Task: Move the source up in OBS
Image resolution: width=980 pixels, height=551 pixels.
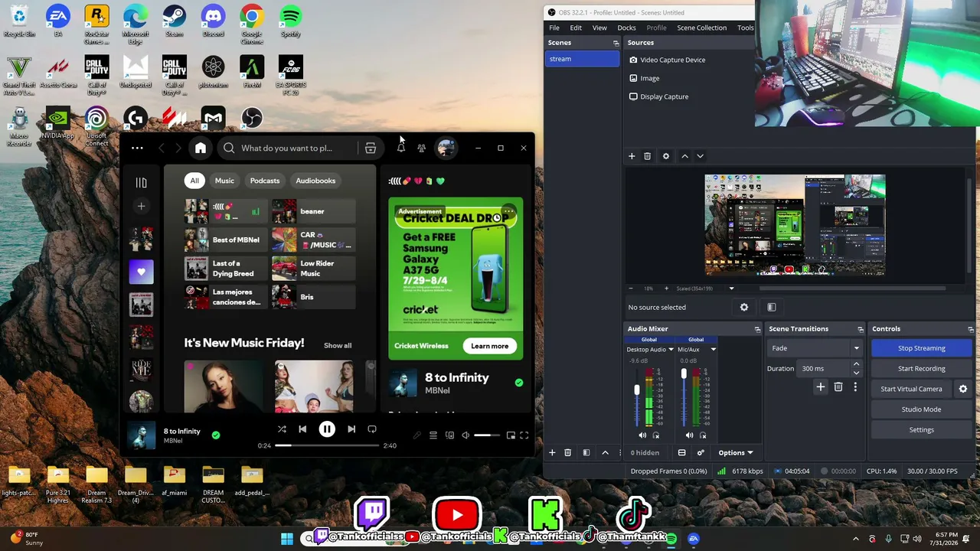Action: tap(684, 156)
